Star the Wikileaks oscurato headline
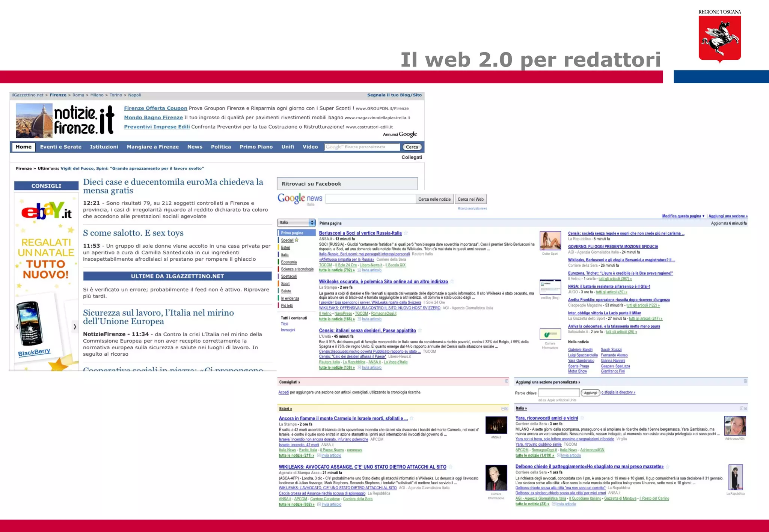This screenshot has width=769, height=532. click(x=452, y=281)
